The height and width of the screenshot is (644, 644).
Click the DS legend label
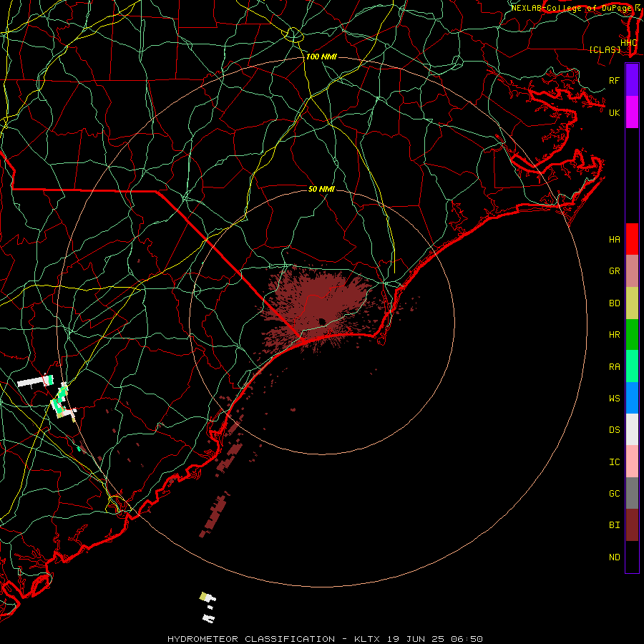point(615,430)
